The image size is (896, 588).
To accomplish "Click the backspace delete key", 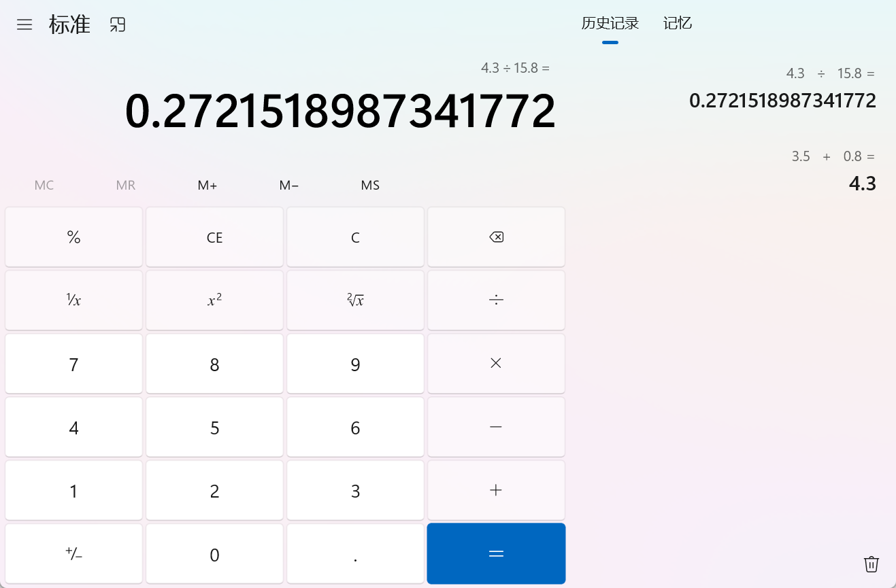I will click(x=496, y=237).
